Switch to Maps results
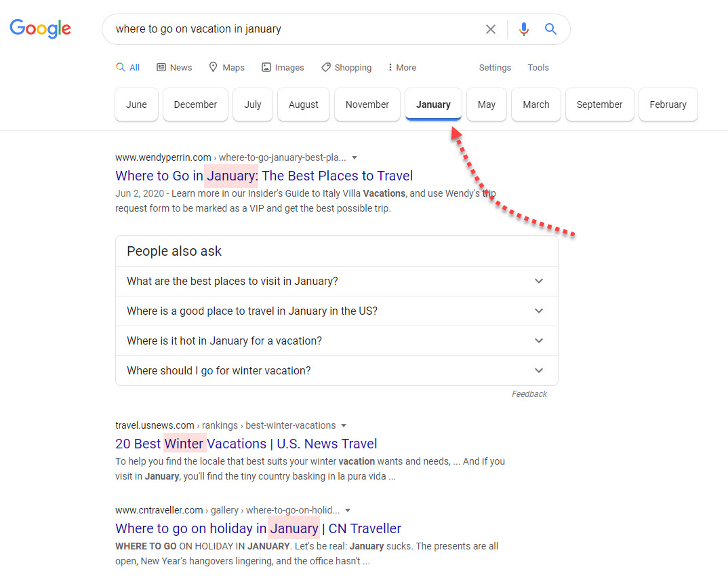 click(x=226, y=68)
